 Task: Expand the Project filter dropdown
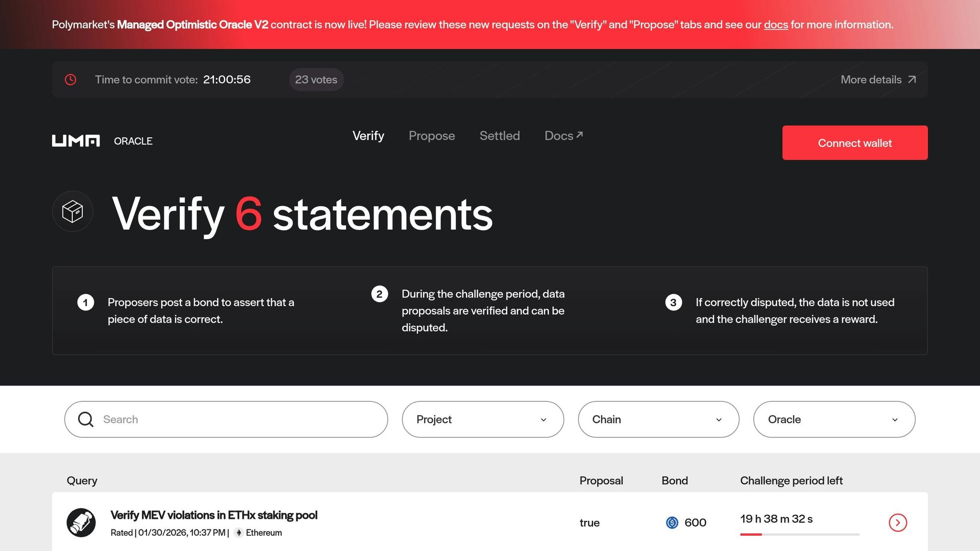[x=482, y=419]
